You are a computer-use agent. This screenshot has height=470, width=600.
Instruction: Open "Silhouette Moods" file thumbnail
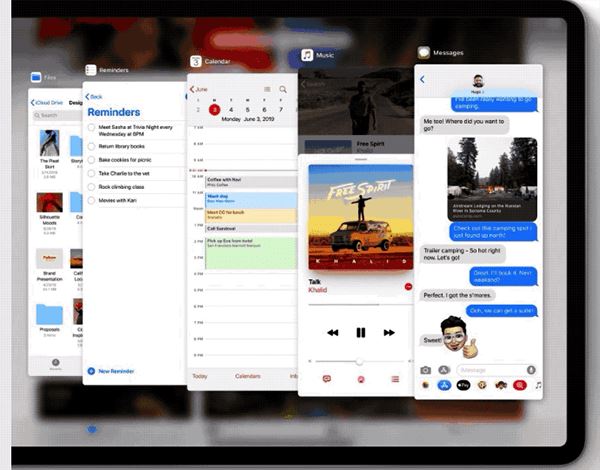point(49,202)
